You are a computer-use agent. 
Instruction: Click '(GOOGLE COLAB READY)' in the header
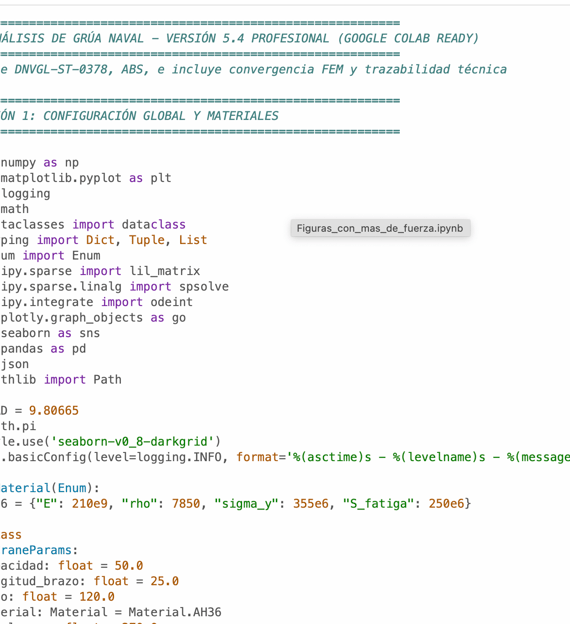408,39
